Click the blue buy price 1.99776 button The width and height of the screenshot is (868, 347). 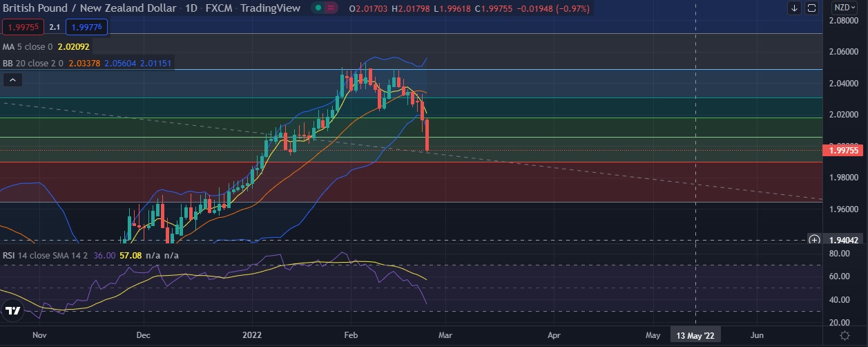click(87, 27)
